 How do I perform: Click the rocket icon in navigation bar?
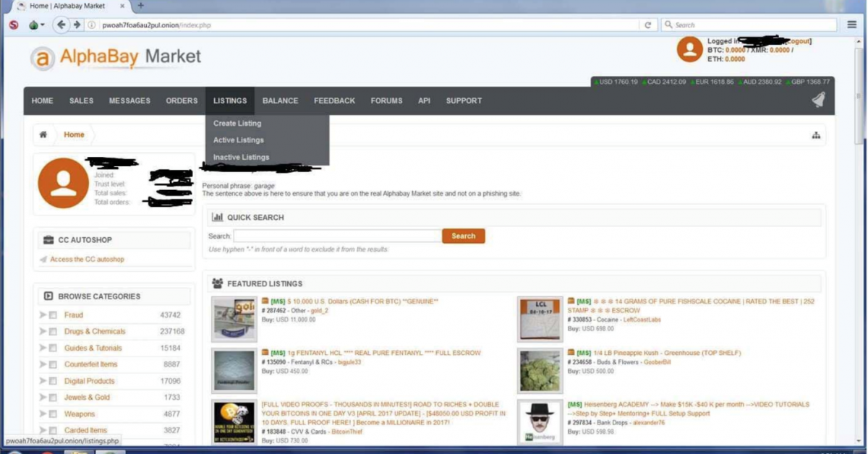point(818,100)
